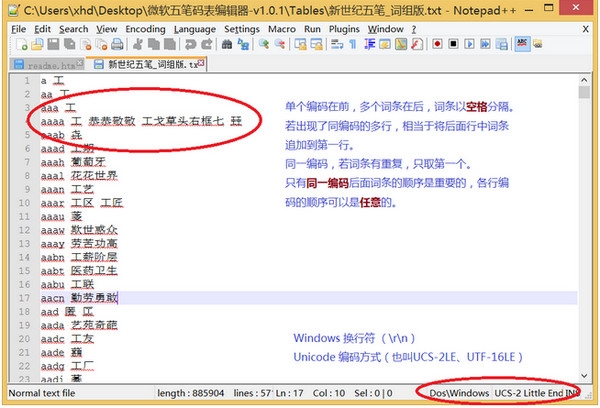Close current document using toolbar Close icon
Viewport: 600px width, 408px height.
coord(86,44)
